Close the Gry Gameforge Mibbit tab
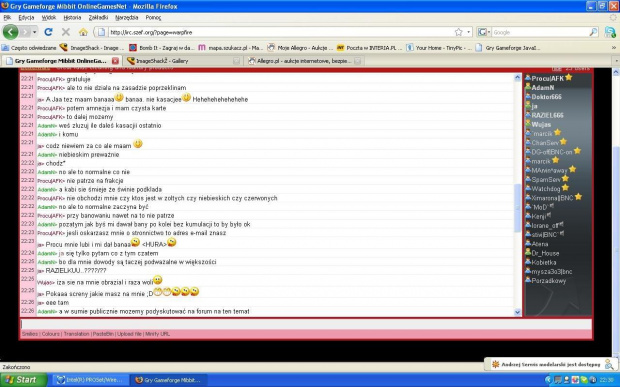The width and height of the screenshot is (620, 387). [115, 61]
